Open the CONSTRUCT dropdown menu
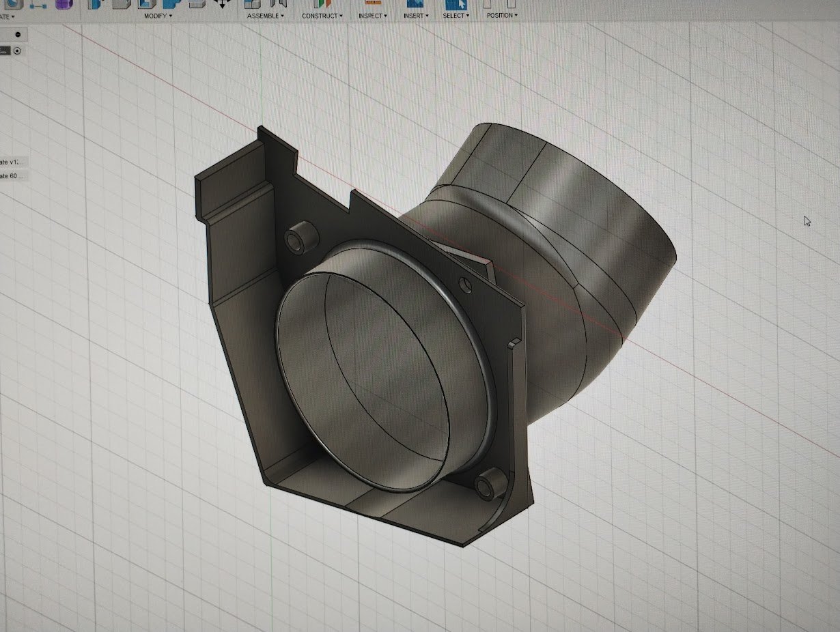This screenshot has height=632, width=840. [322, 15]
